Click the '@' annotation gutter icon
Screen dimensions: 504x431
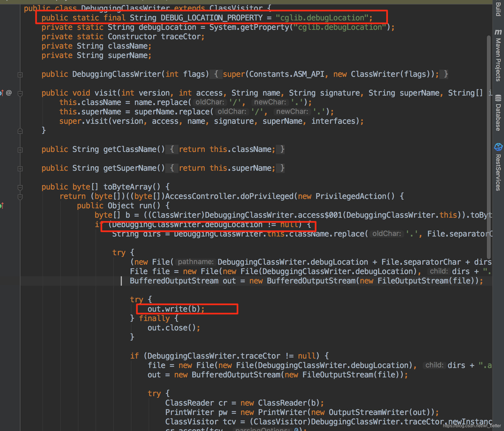pyautogui.click(x=9, y=93)
